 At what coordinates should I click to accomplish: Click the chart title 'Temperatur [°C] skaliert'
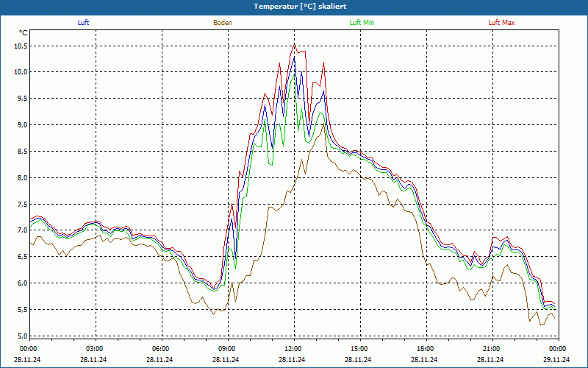[300, 7]
